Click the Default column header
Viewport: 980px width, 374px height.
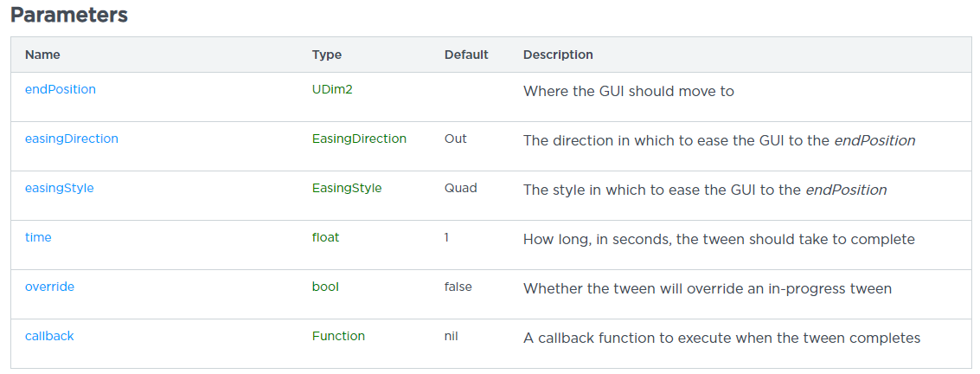[466, 55]
